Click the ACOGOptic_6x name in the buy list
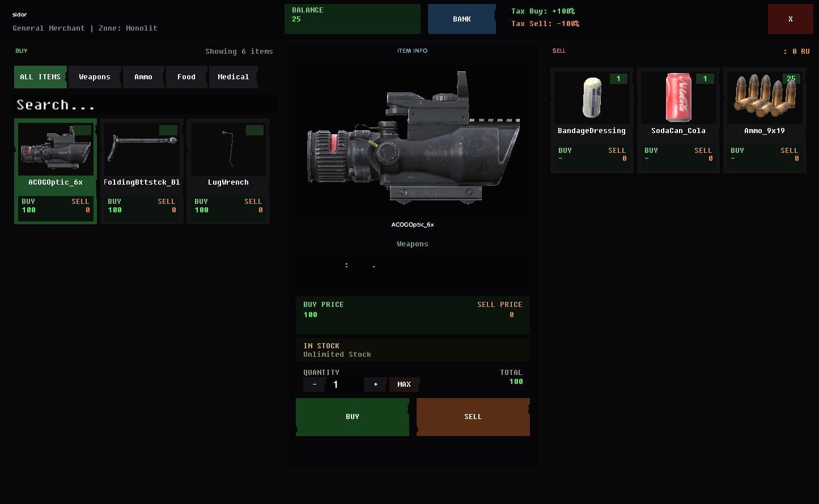This screenshot has height=504, width=819. 56,182
